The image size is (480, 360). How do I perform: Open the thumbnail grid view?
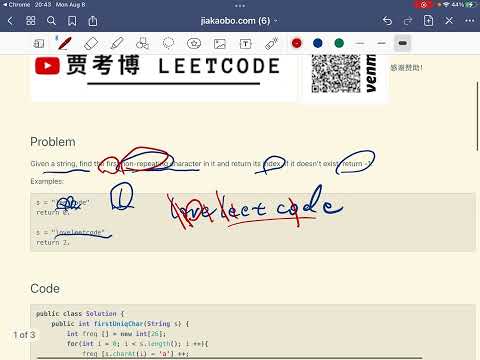click(31, 21)
